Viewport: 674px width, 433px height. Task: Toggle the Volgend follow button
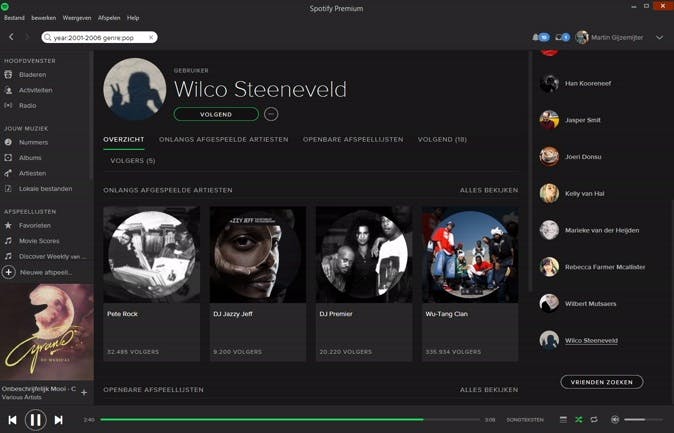(x=216, y=114)
